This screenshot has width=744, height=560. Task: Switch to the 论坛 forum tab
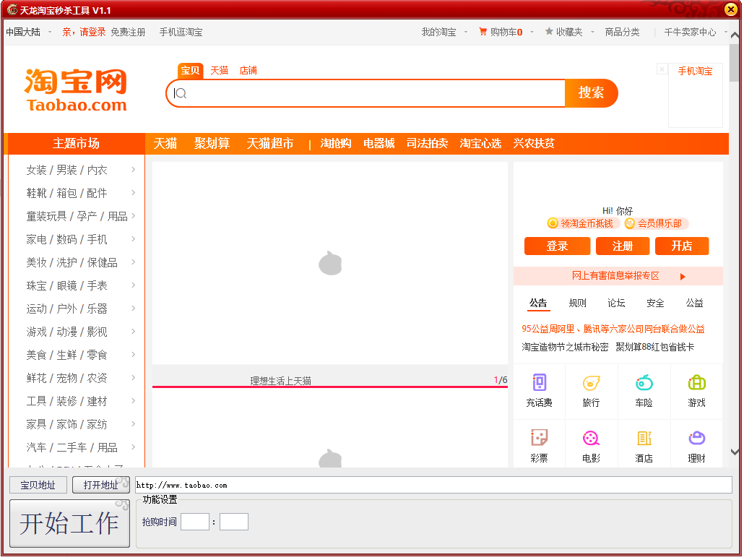pyautogui.click(x=616, y=303)
